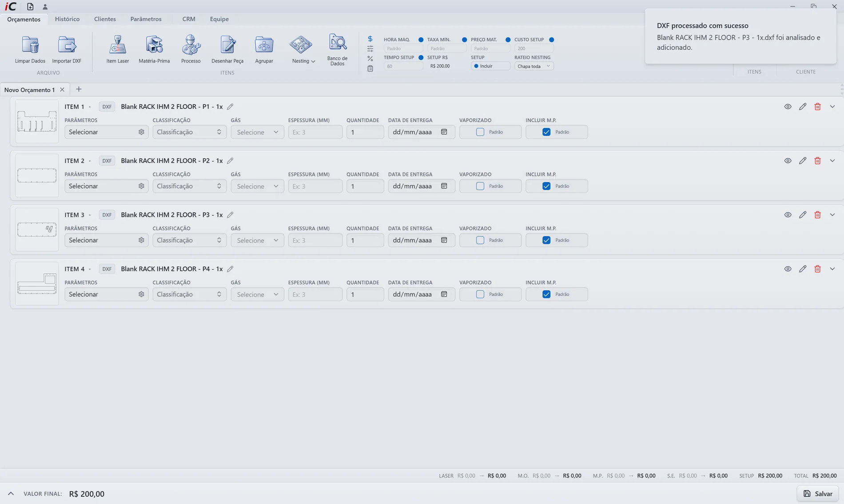Open the Equipe tab
The width and height of the screenshot is (844, 504).
[219, 19]
